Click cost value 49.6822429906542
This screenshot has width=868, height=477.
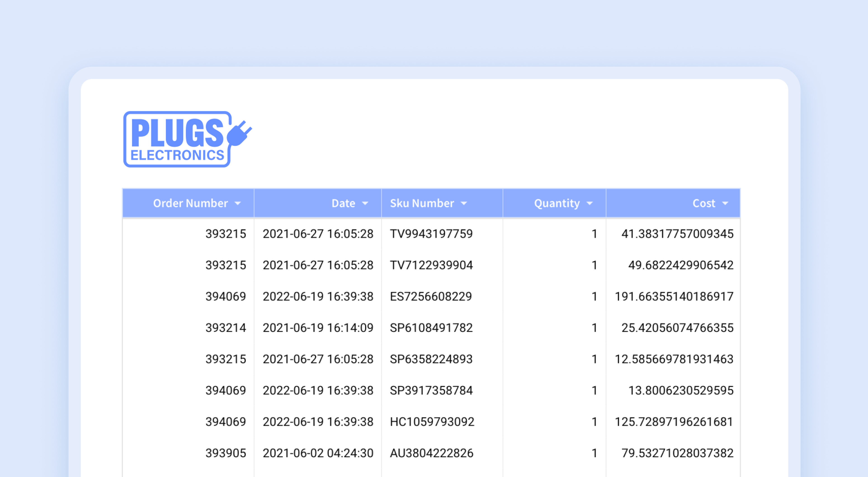click(x=681, y=265)
